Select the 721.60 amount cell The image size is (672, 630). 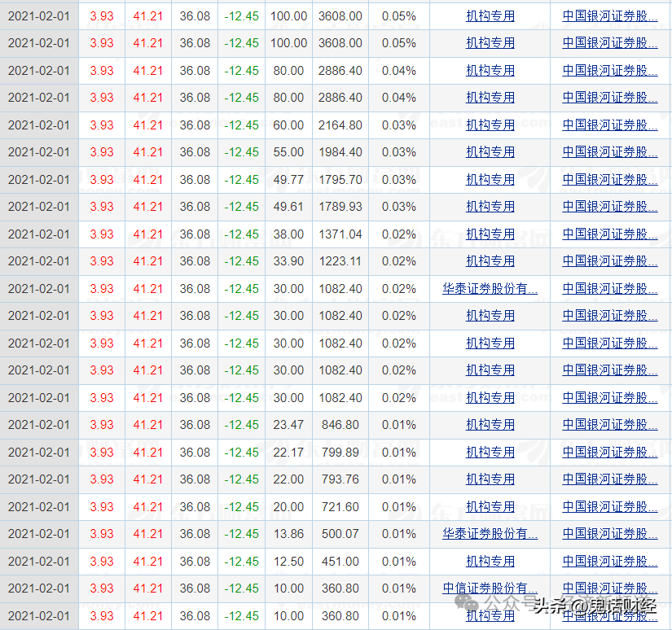click(340, 506)
